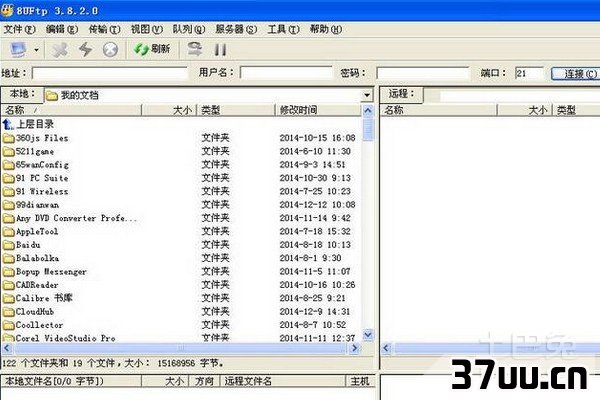Select the 5211game folder icon
The image size is (600, 400).
click(x=8, y=151)
